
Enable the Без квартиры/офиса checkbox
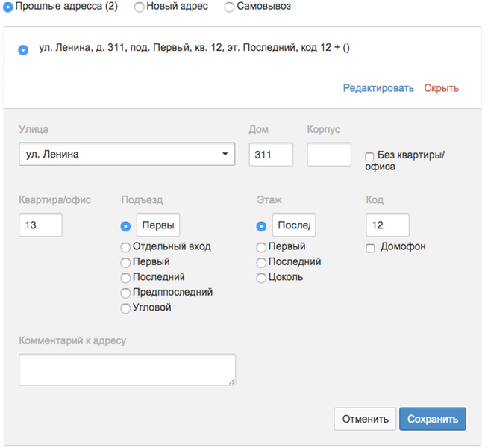click(x=369, y=156)
